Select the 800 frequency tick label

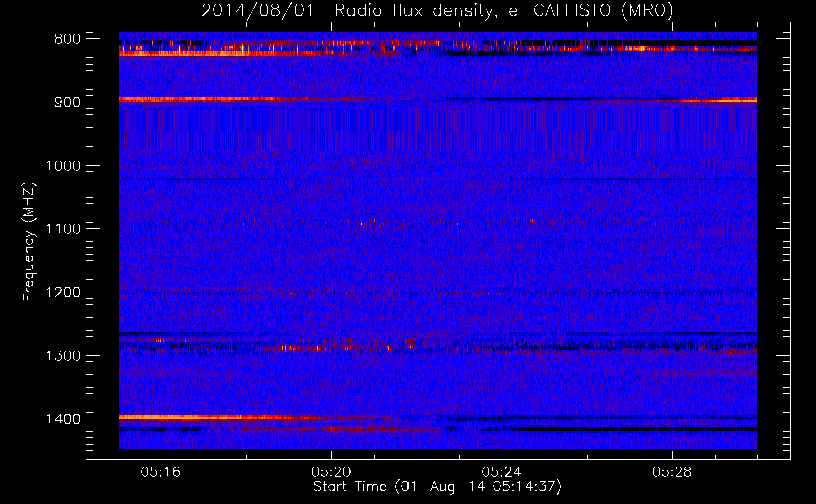point(67,39)
